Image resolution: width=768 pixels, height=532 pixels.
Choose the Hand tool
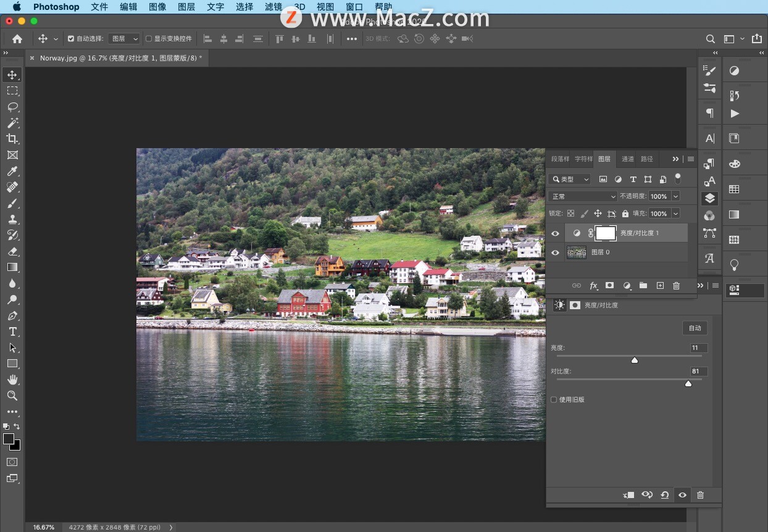point(12,380)
